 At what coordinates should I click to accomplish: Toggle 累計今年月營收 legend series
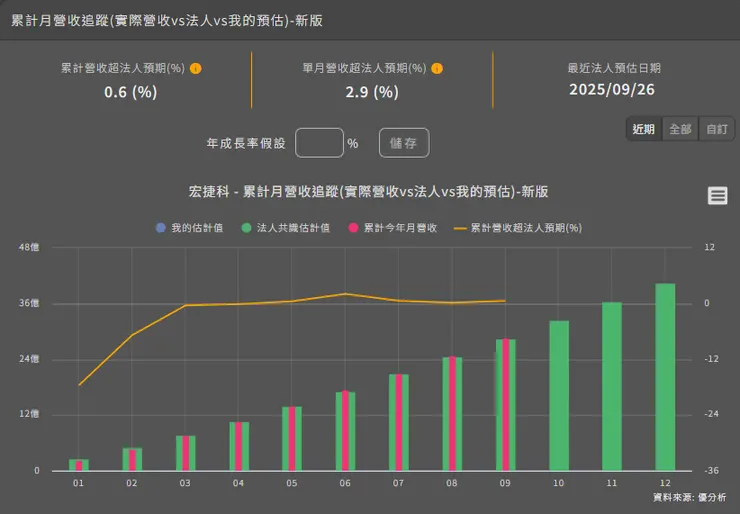pyautogui.click(x=393, y=228)
